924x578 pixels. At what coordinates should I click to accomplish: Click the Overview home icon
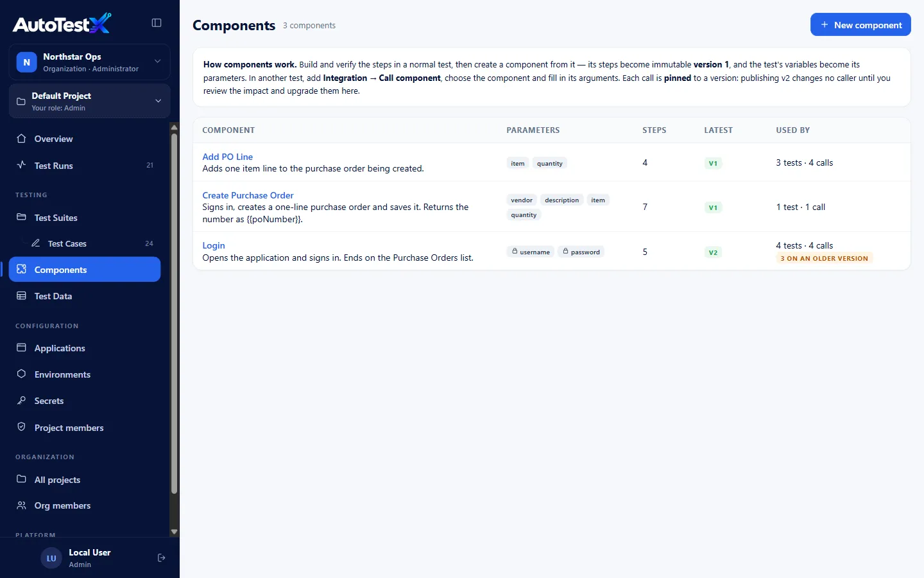pos(21,139)
